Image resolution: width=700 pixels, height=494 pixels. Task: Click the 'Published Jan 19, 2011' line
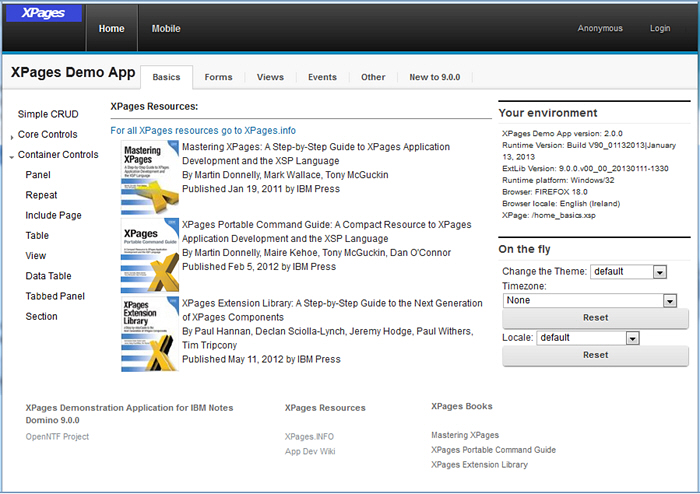pos(261,189)
